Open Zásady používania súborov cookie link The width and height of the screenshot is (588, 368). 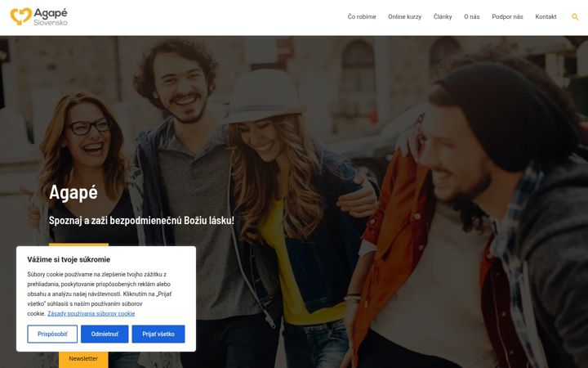pyautogui.click(x=91, y=313)
